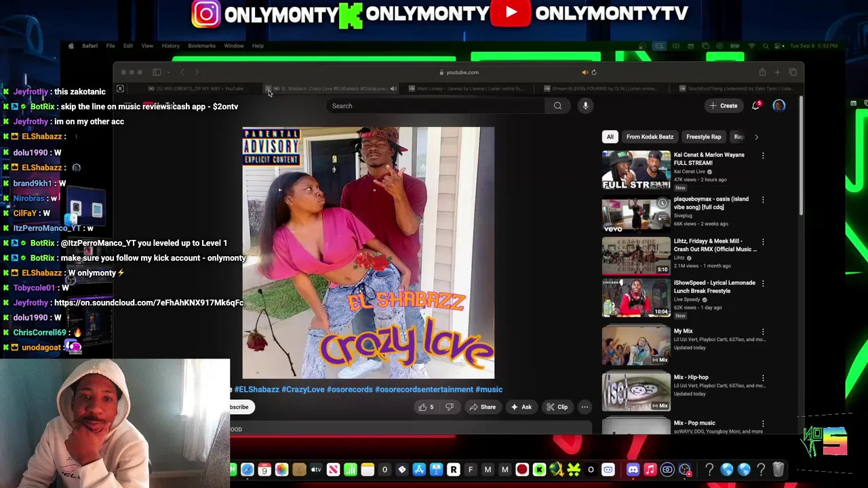The width and height of the screenshot is (868, 488).
Task: Open News app from the Dock
Action: (333, 470)
